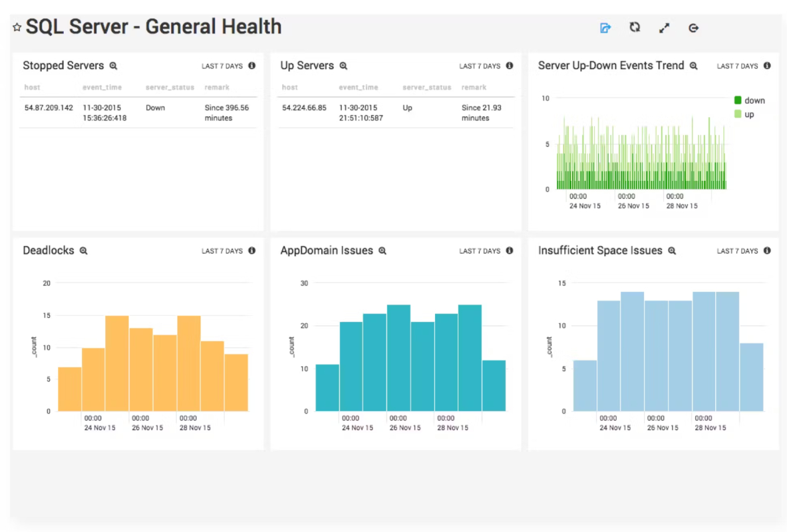Image resolution: width=787 pixels, height=532 pixels.
Task: Open Stopped Servers panel in search
Action: coord(114,66)
